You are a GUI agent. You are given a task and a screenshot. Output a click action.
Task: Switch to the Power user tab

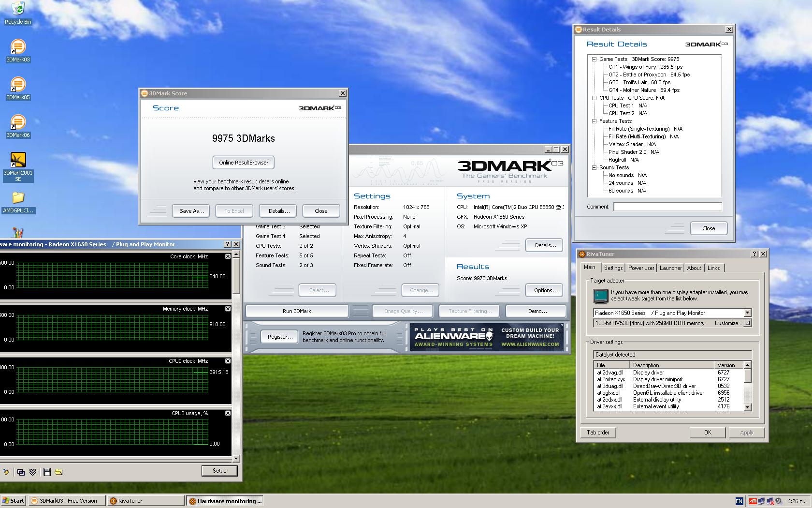tap(641, 268)
